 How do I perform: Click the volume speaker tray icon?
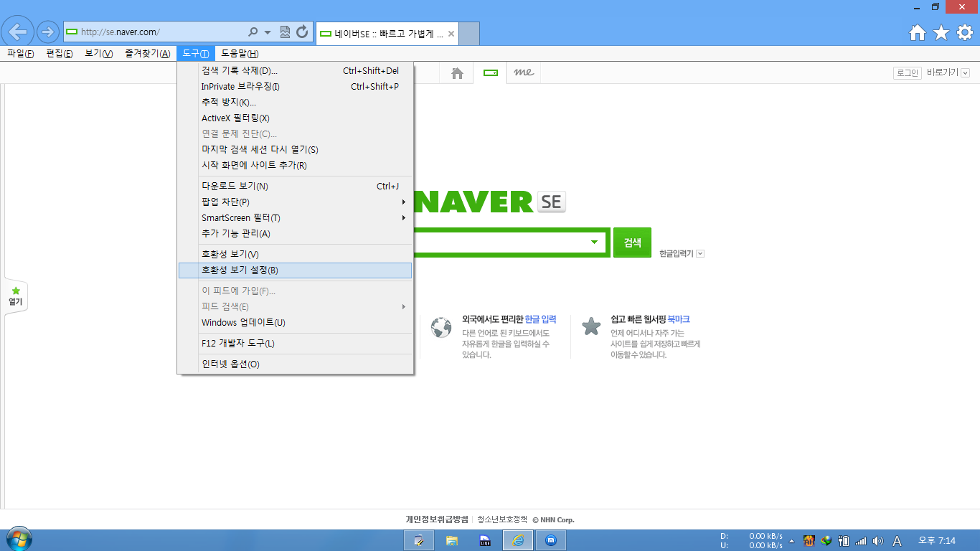point(878,541)
